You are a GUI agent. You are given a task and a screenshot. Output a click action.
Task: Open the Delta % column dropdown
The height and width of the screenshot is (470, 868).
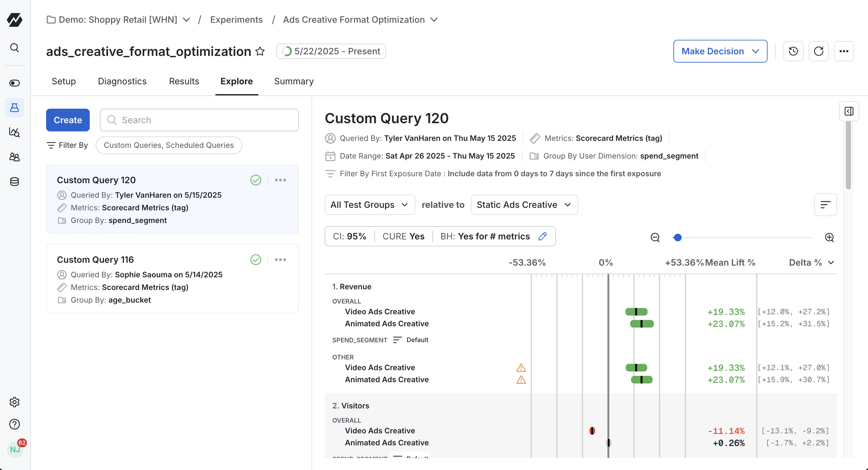click(812, 262)
